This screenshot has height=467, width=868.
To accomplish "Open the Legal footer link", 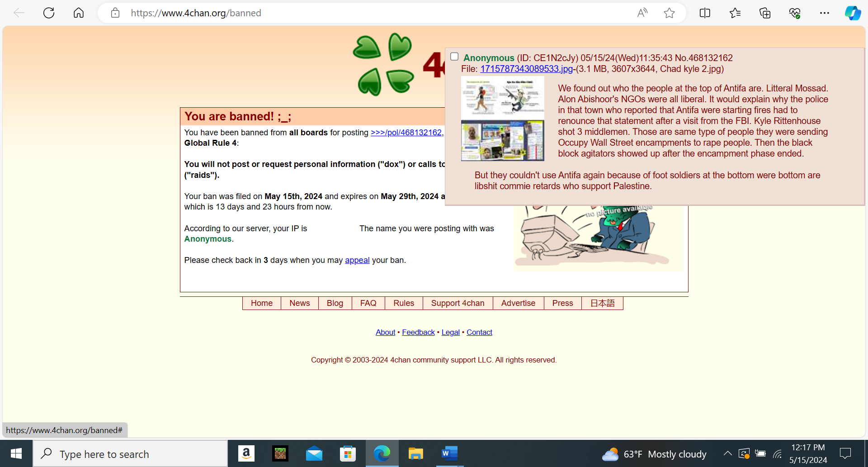I will 451,332.
